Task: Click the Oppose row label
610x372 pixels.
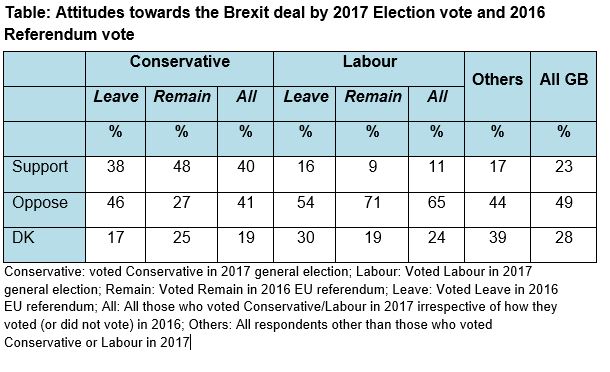Action: coord(40,203)
